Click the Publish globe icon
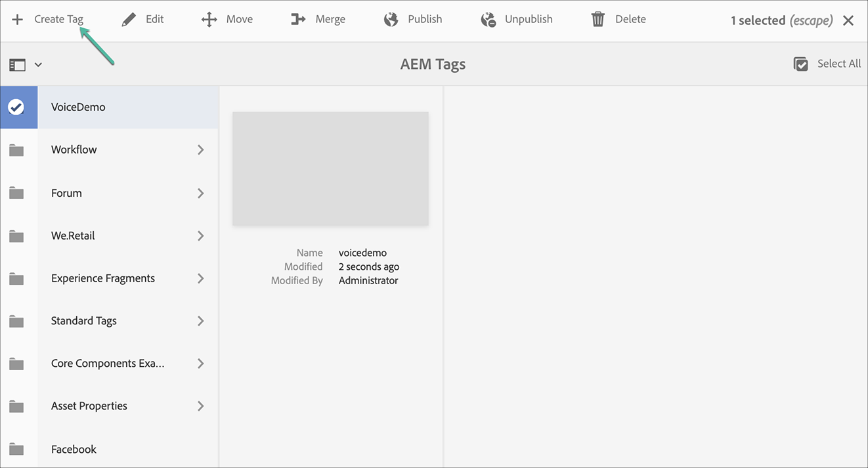Image resolution: width=868 pixels, height=468 pixels. [391, 20]
